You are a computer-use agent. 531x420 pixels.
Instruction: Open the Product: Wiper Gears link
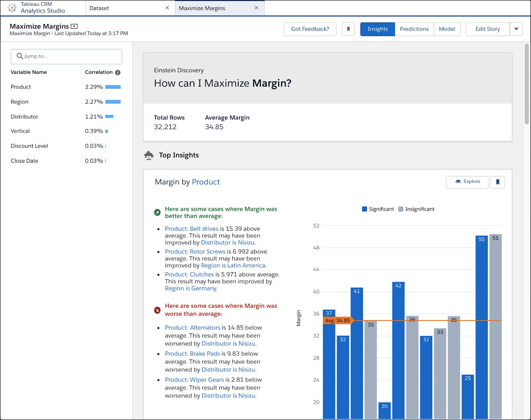coord(194,380)
